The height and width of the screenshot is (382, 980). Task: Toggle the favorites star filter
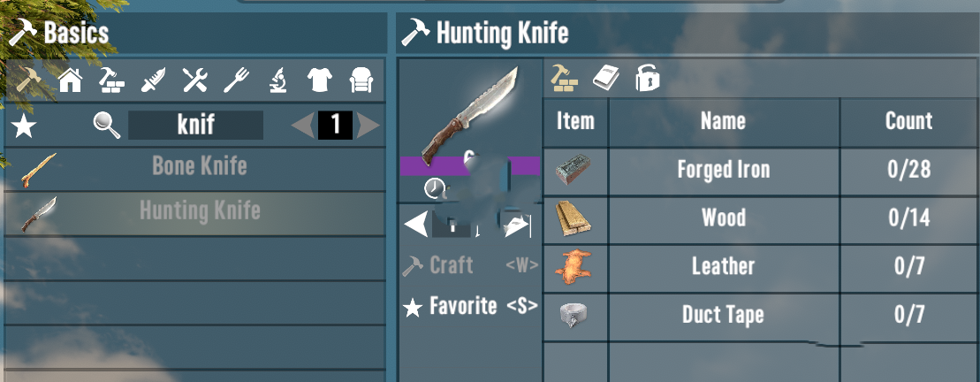[x=24, y=126]
